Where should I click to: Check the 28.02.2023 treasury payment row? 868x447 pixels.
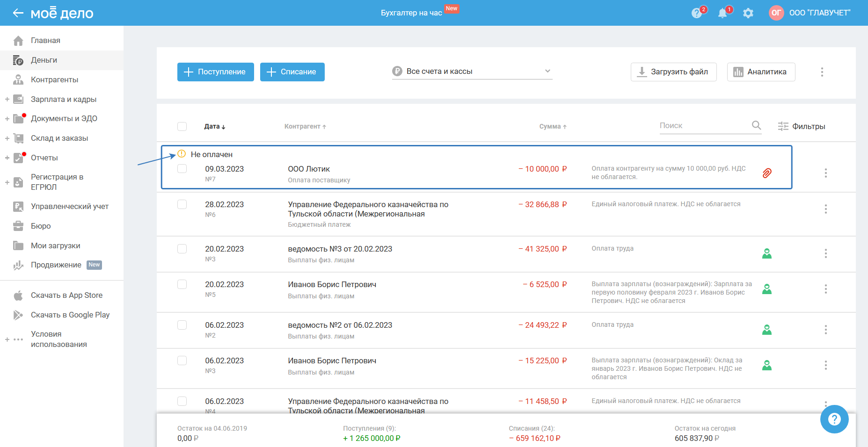[182, 204]
